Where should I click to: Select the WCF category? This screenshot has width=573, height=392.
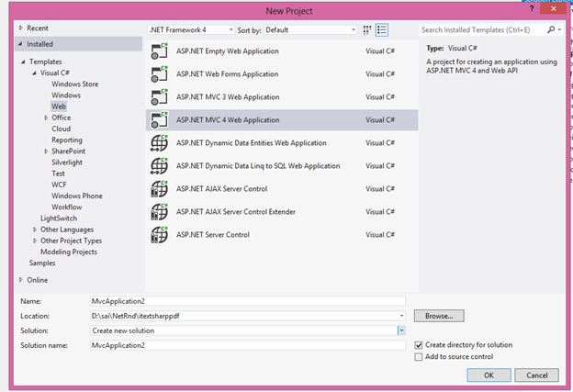coord(59,185)
